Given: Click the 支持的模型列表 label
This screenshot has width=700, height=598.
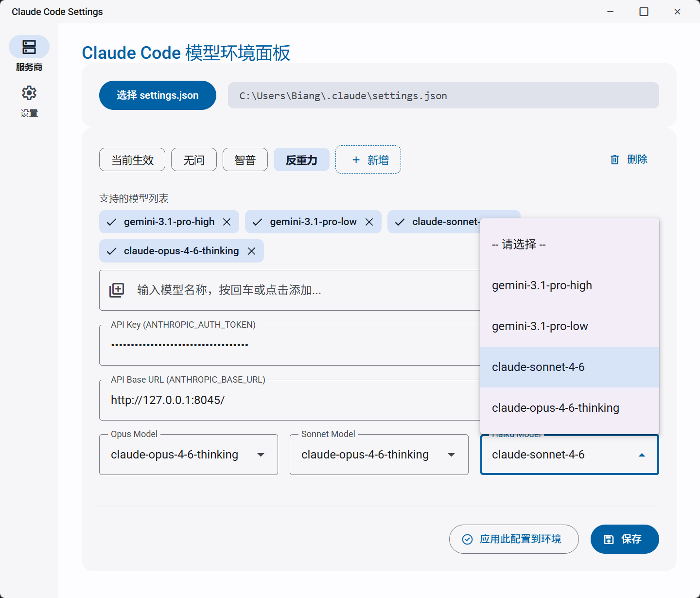Looking at the screenshot, I should pyautogui.click(x=134, y=198).
